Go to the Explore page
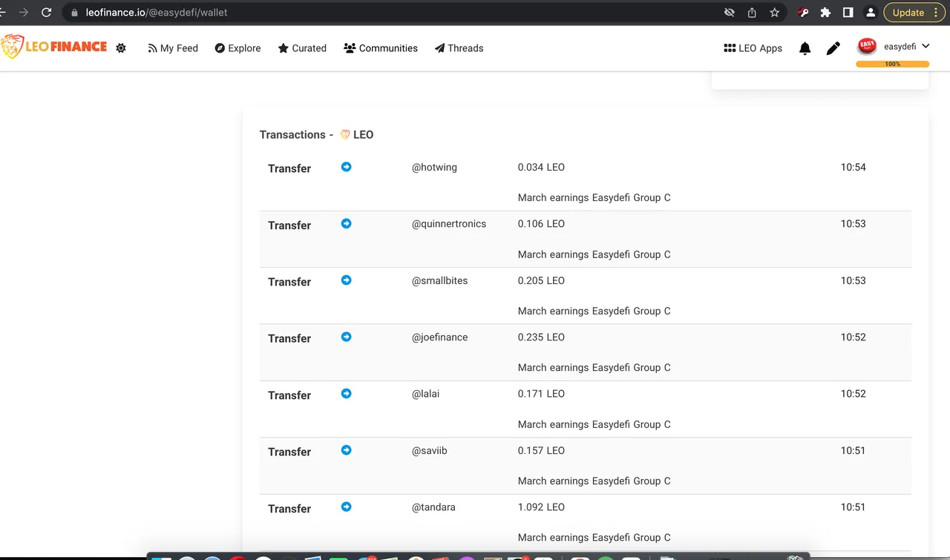This screenshot has height=560, width=950. pos(237,48)
